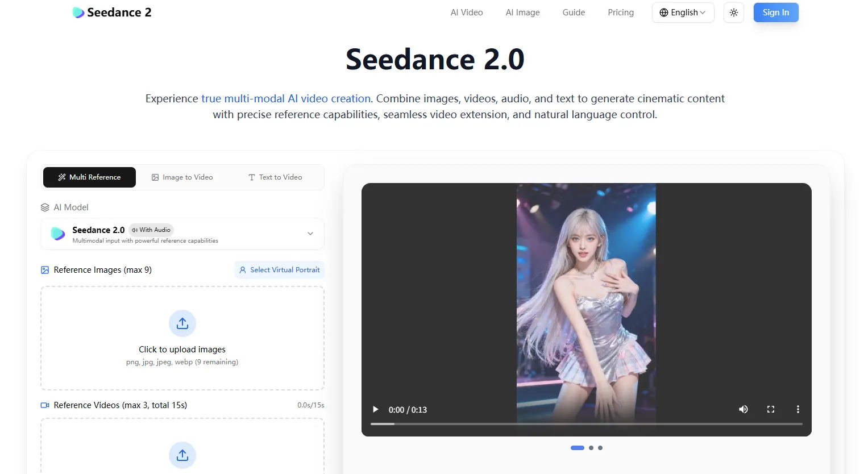This screenshot has height=474, width=868.
Task: Switch to the Text to Video tab
Action: pos(275,177)
